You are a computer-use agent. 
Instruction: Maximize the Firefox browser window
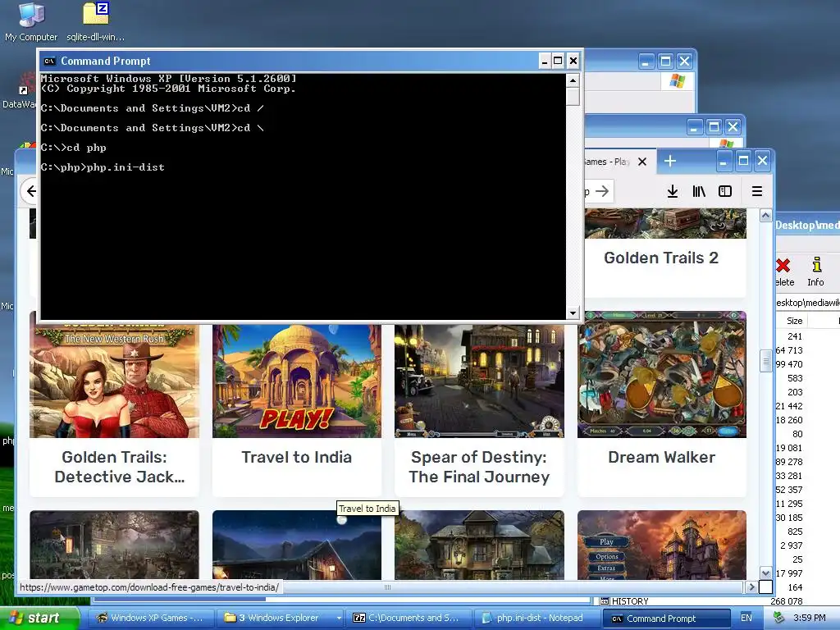pos(743,161)
